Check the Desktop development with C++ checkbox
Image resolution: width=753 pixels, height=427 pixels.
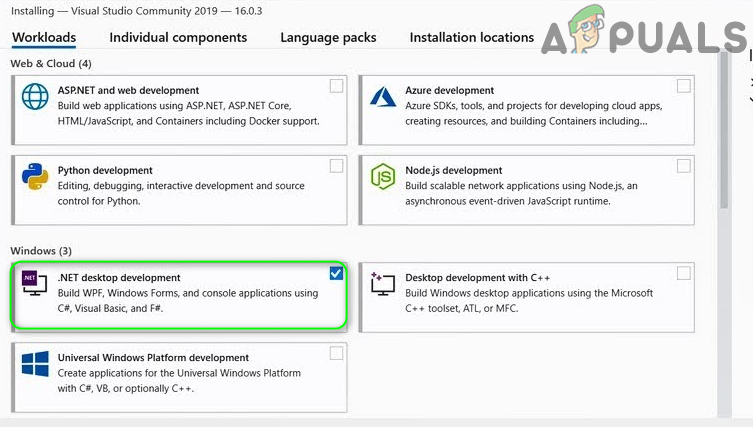pyautogui.click(x=683, y=273)
